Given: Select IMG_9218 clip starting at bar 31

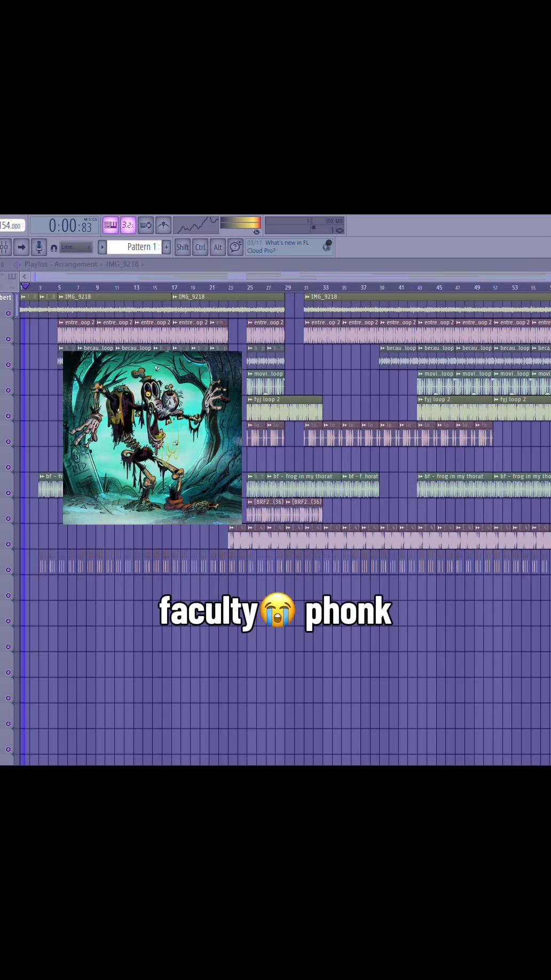Looking at the screenshot, I should click(x=427, y=306).
